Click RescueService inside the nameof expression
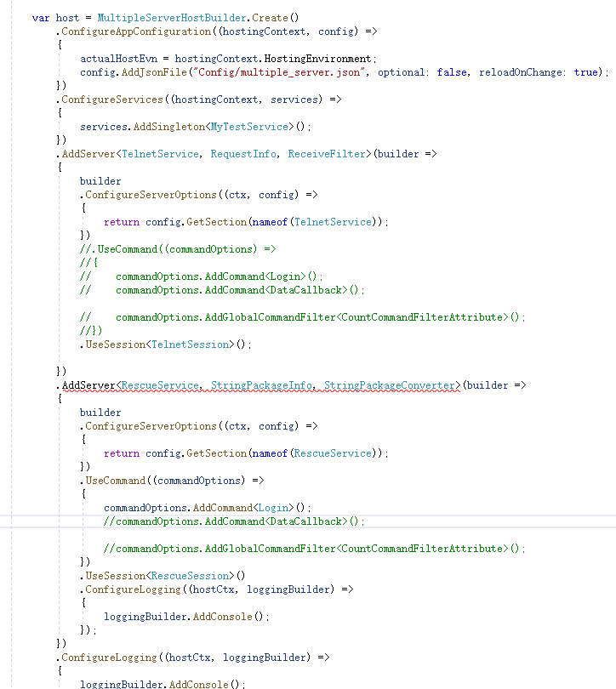 pyautogui.click(x=333, y=454)
